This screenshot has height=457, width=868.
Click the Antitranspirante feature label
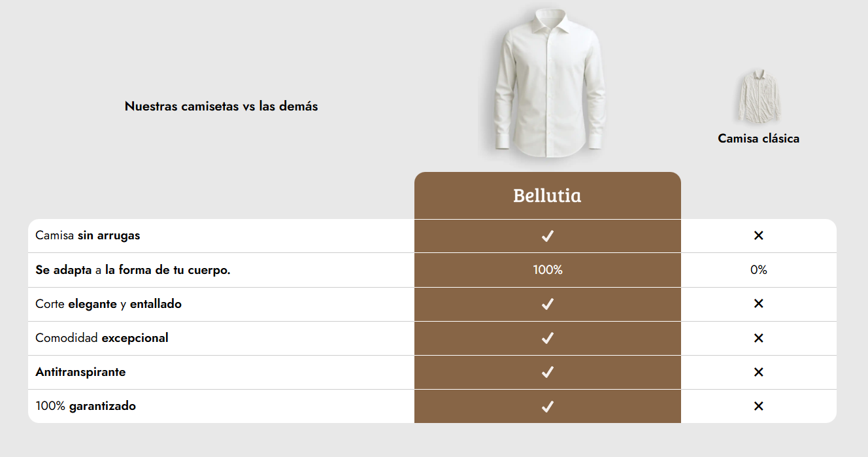click(x=80, y=372)
